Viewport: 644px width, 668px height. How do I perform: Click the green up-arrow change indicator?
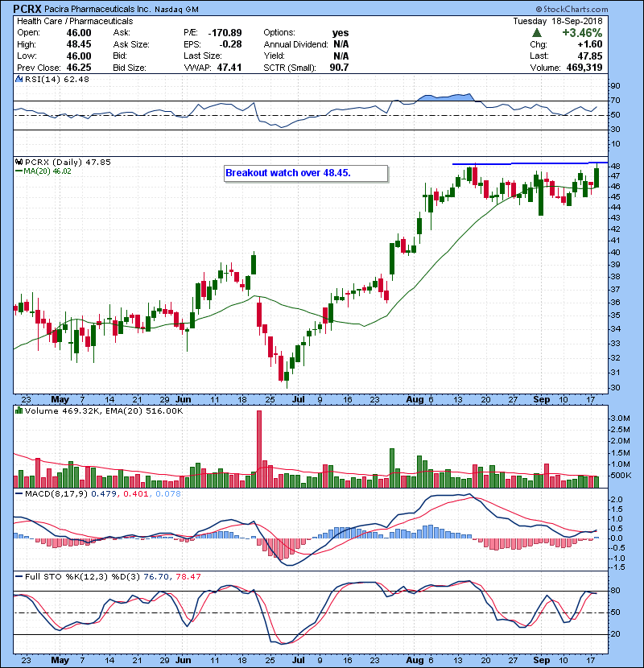pyautogui.click(x=537, y=33)
